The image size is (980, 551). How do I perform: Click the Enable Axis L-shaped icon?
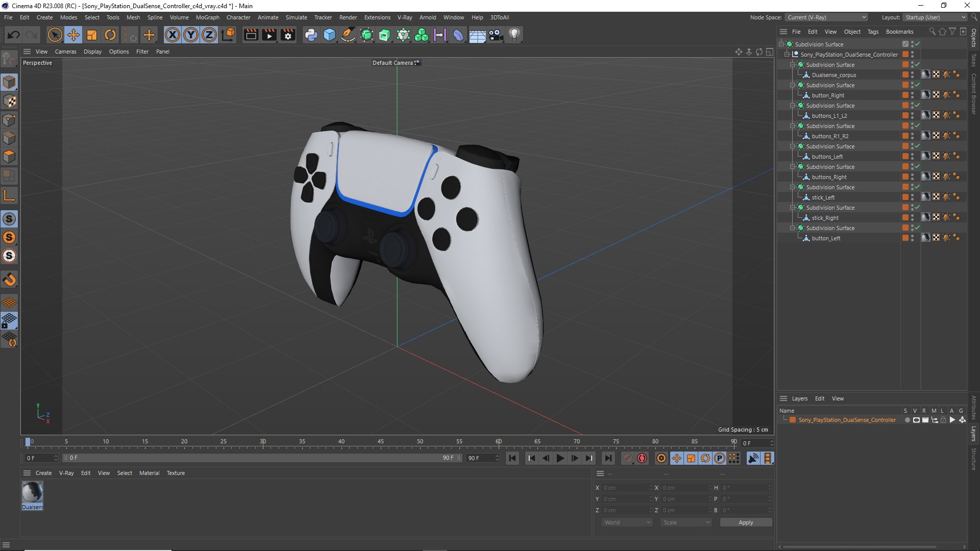(x=9, y=195)
